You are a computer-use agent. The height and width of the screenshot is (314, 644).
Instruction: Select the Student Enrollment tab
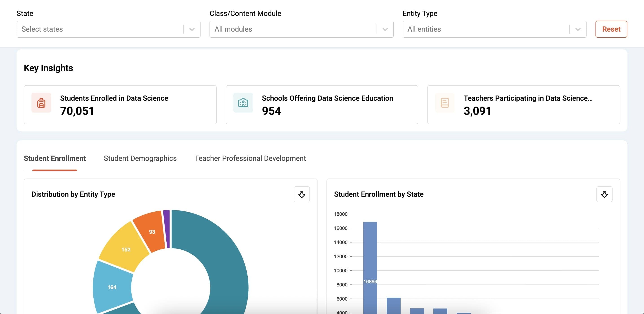tap(55, 158)
